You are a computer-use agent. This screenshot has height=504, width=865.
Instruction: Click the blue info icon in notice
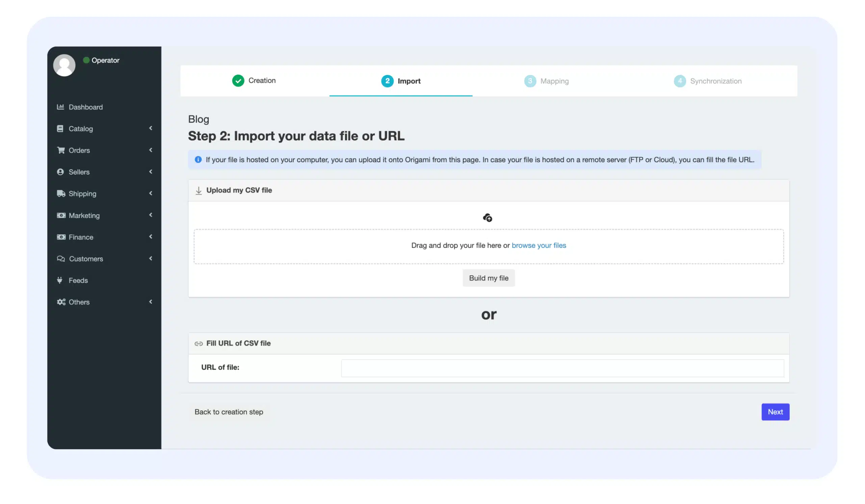tap(198, 159)
